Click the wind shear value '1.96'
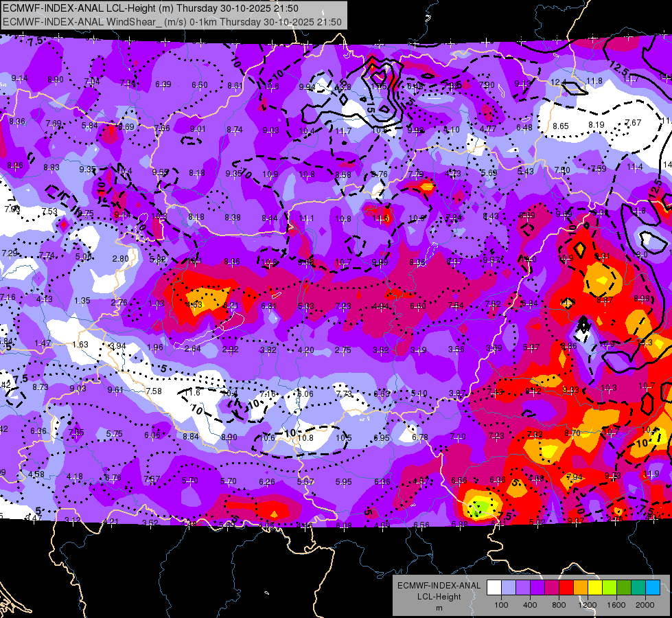672x618 pixels. pyautogui.click(x=154, y=347)
